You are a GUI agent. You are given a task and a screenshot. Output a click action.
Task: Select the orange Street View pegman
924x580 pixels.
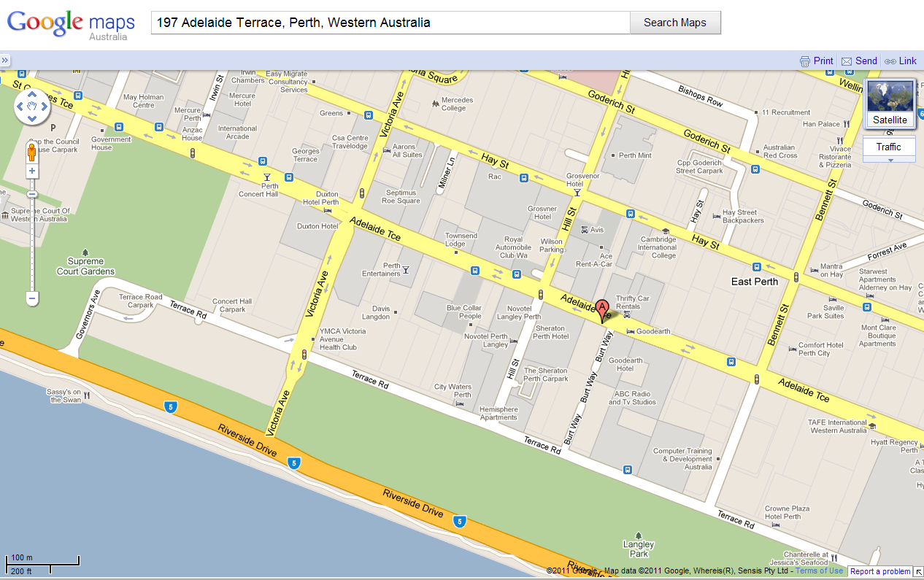(31, 152)
